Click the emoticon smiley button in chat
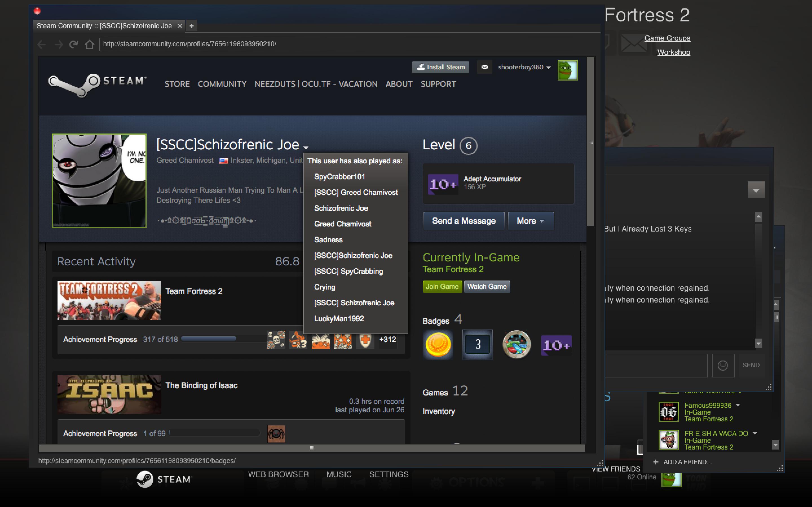 (x=723, y=365)
